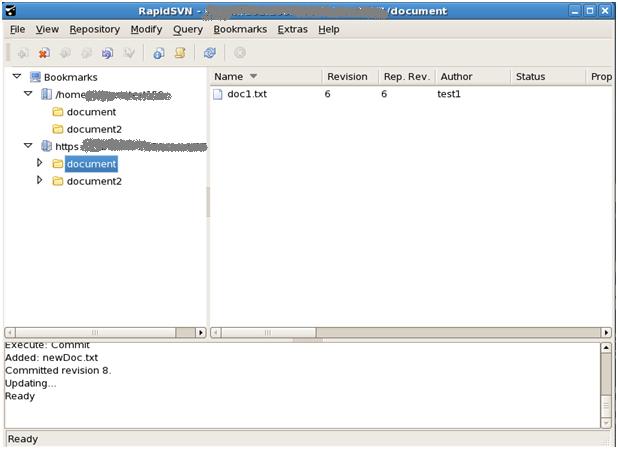Click log panel scroll up arrow

606,348
